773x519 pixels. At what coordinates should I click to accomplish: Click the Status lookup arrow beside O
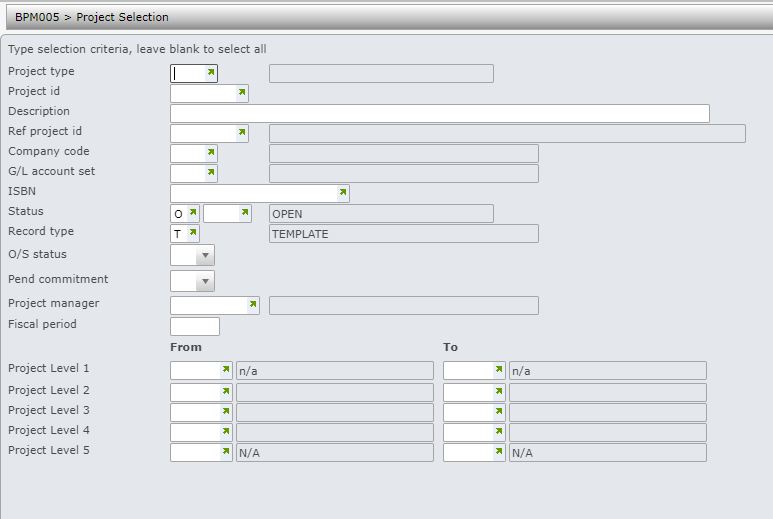tap(193, 213)
